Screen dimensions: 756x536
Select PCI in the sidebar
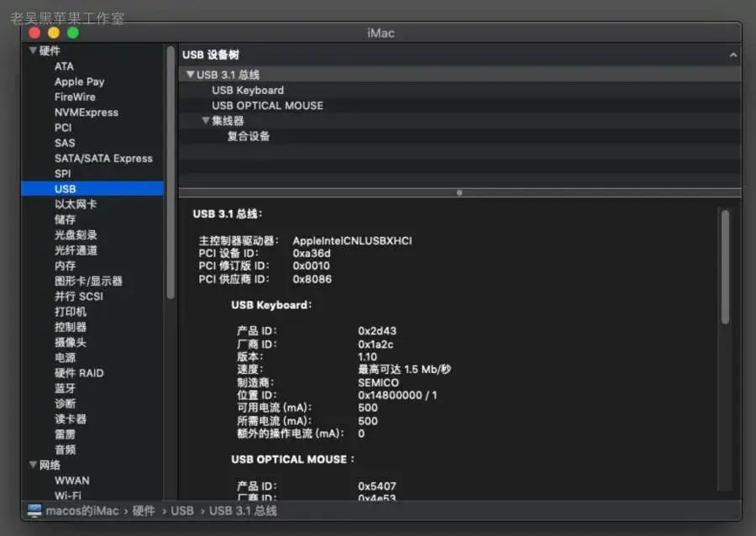[63, 128]
